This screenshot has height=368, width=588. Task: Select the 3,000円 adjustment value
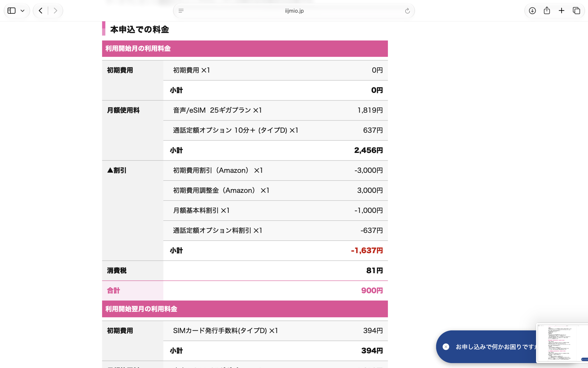(370, 190)
